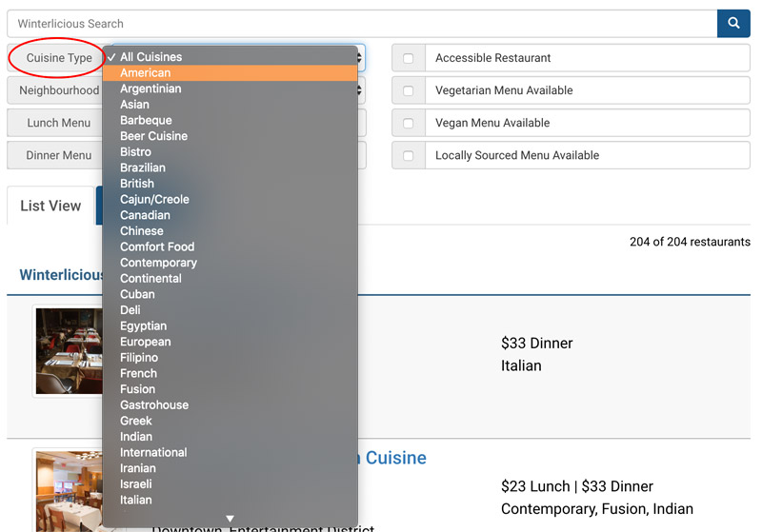This screenshot has height=532, width=762.
Task: Pick Bistro in the dropdown list
Action: 231,152
